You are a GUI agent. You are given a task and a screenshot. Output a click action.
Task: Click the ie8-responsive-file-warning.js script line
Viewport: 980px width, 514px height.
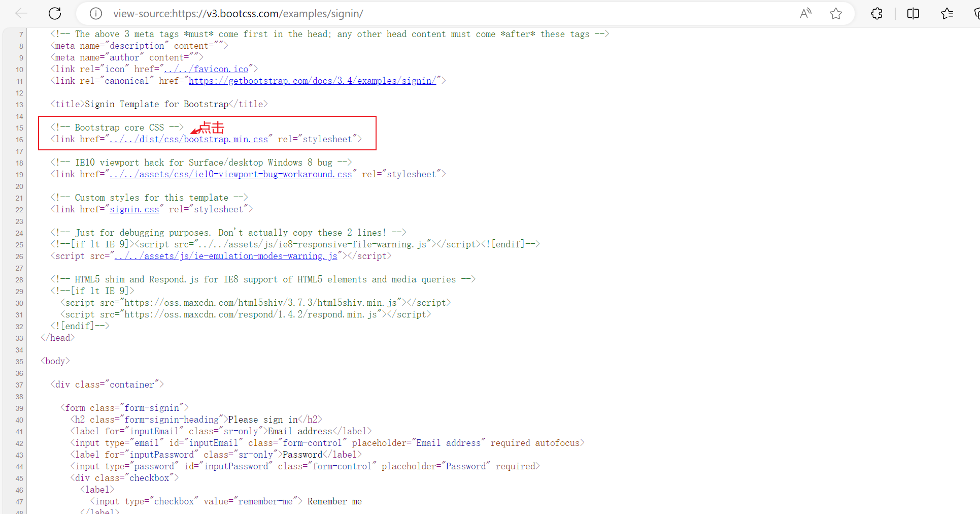[295, 244]
